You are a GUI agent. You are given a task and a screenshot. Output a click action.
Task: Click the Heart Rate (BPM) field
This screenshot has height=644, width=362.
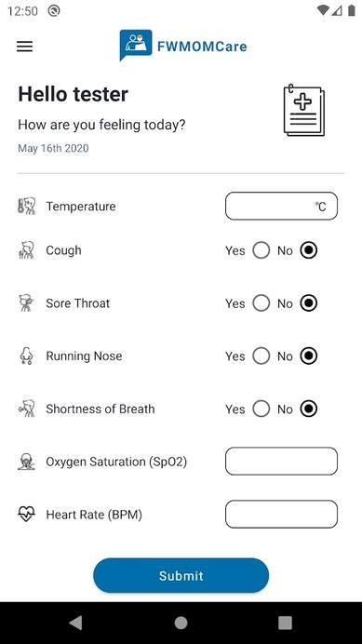click(x=281, y=514)
